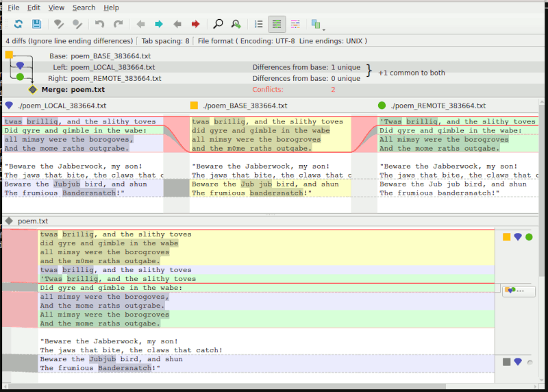The image size is (548, 392).
Task: Click the gray previous conflict arrow
Action: [177, 24]
